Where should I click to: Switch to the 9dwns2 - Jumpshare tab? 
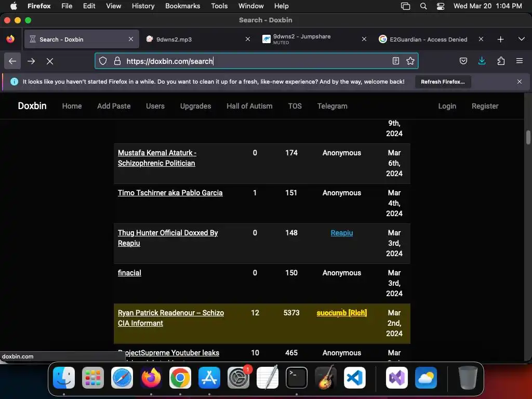pyautogui.click(x=315, y=39)
